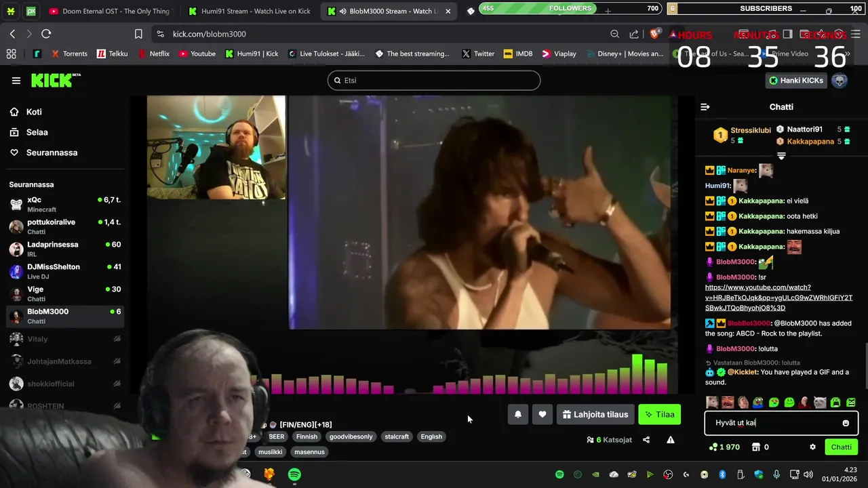
Task: Insert the white cat emote
Action: [820, 403]
